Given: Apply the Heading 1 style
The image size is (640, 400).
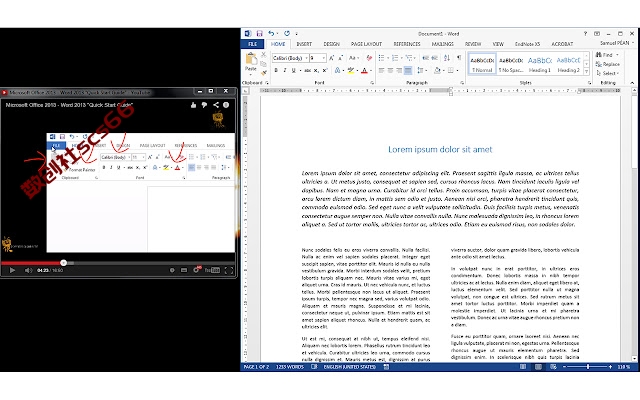Looking at the screenshot, I should [x=540, y=64].
